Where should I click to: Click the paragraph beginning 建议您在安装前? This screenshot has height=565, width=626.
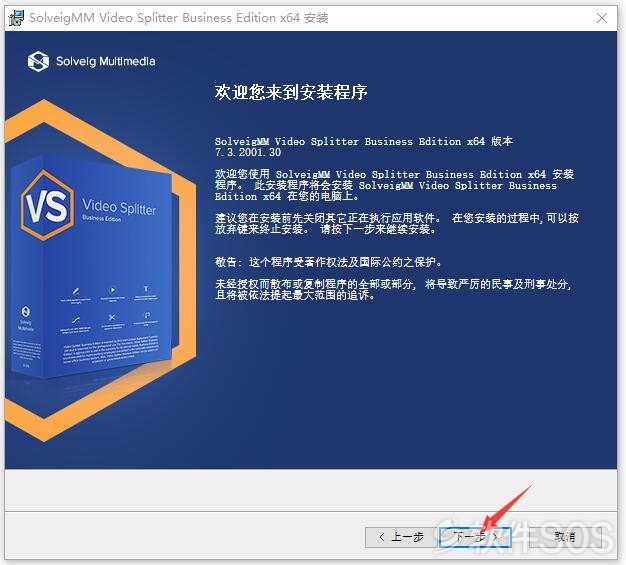click(x=397, y=224)
